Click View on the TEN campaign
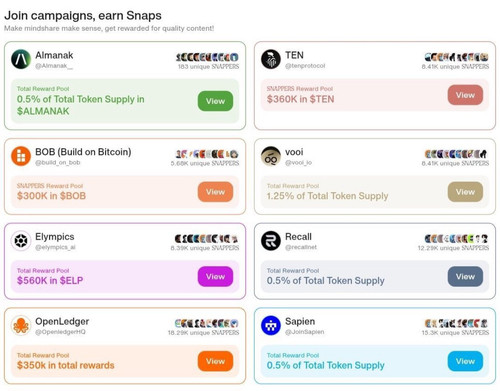 pos(465,95)
